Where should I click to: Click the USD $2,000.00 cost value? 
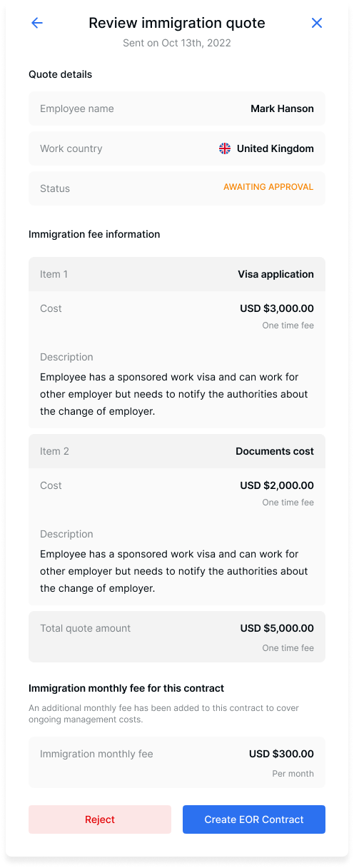[x=277, y=485]
